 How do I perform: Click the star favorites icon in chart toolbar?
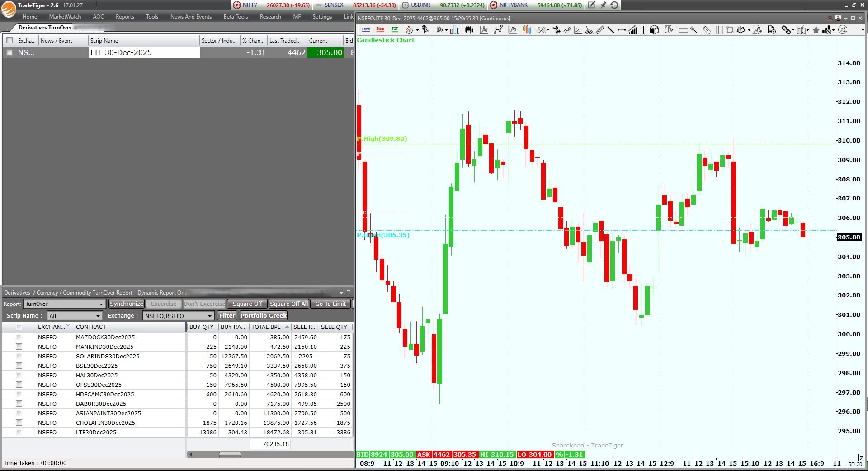816,30
